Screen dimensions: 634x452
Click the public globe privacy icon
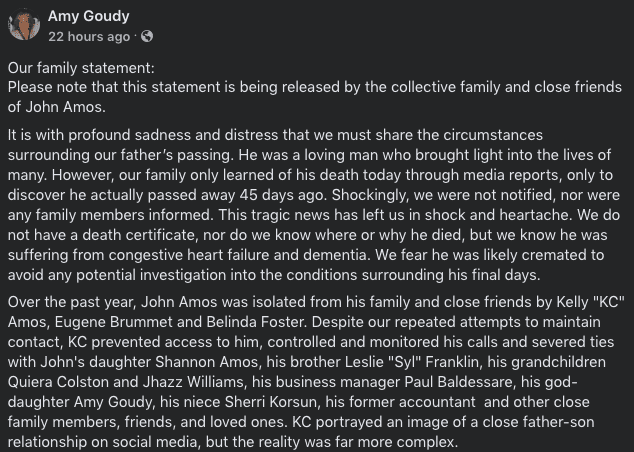click(x=147, y=36)
